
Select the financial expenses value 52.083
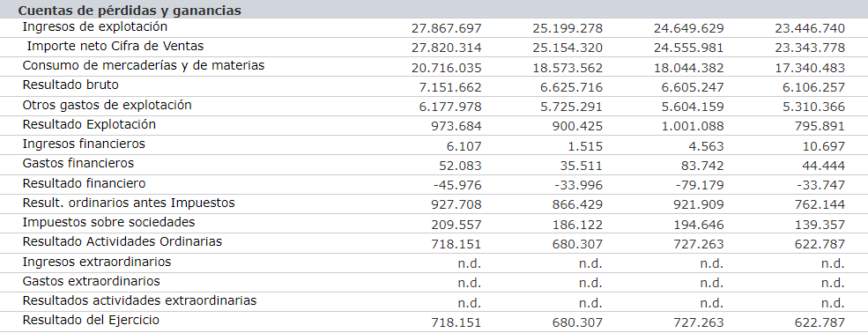(461, 166)
